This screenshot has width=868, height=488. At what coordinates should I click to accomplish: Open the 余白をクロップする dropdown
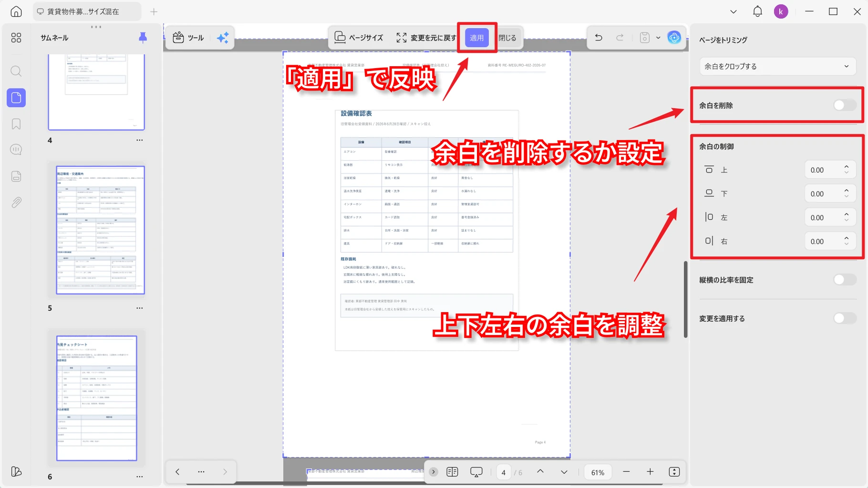777,66
